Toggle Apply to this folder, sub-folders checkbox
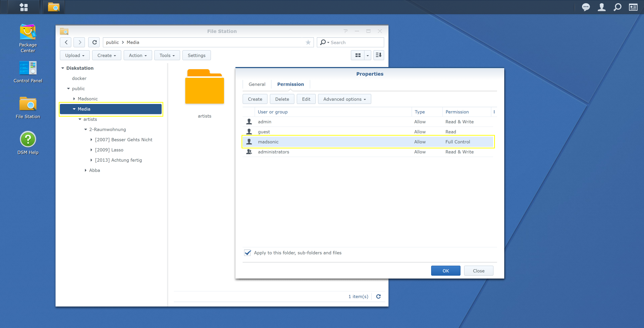The image size is (644, 328). click(248, 253)
